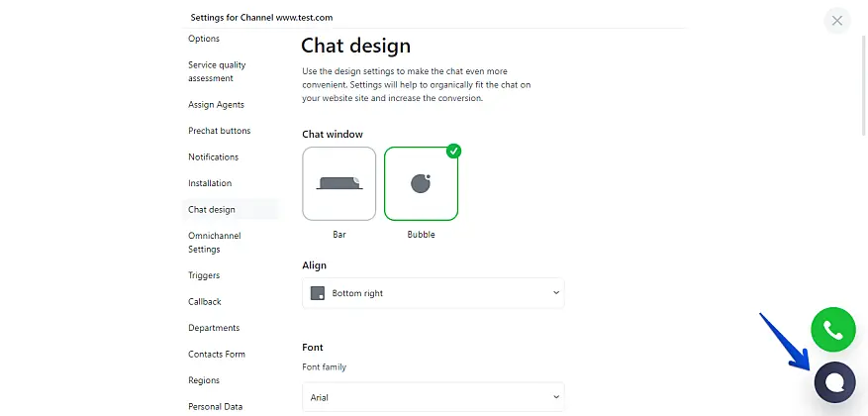868x416 pixels.
Task: Go to Service quality assessment settings
Action: (217, 71)
